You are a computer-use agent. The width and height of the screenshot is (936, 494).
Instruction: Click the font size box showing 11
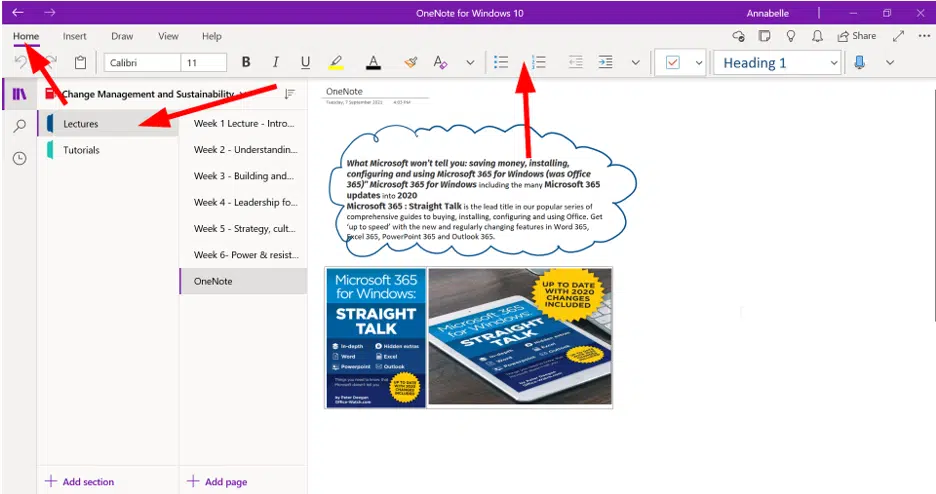[x=204, y=63]
